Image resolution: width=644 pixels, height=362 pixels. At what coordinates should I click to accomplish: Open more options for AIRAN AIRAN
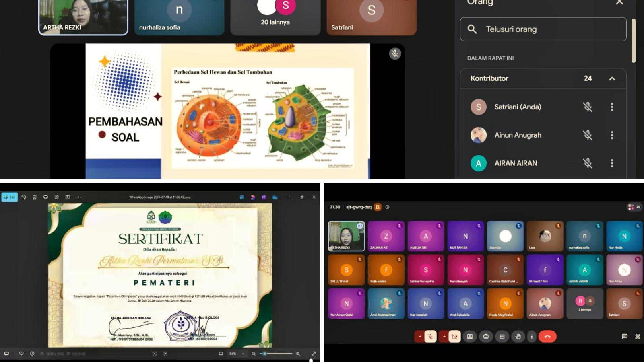[x=612, y=163]
